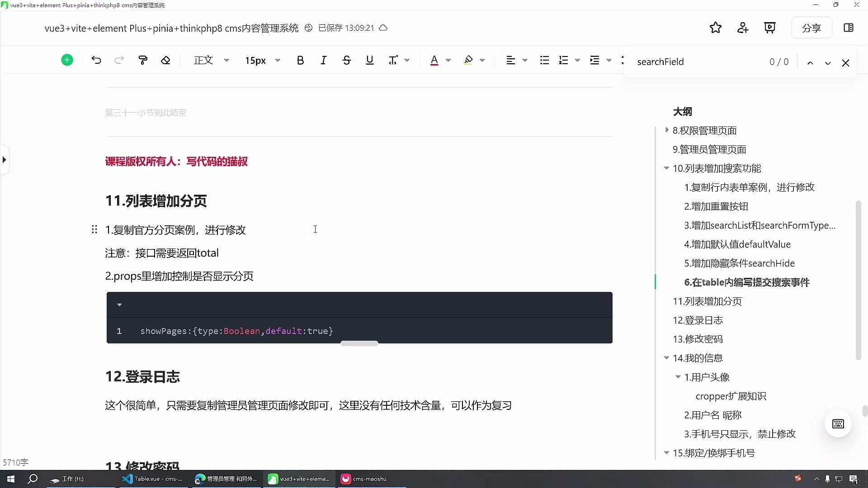Apply strikethrough formatting

pos(346,60)
